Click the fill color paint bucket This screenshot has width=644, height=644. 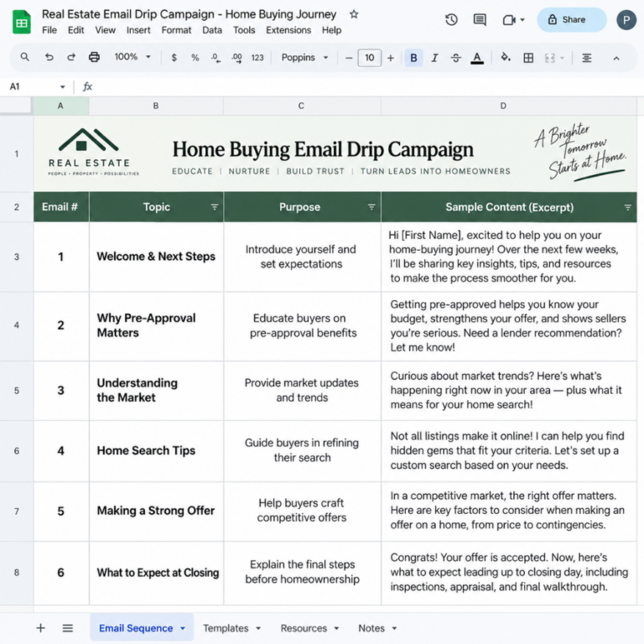coord(506,58)
